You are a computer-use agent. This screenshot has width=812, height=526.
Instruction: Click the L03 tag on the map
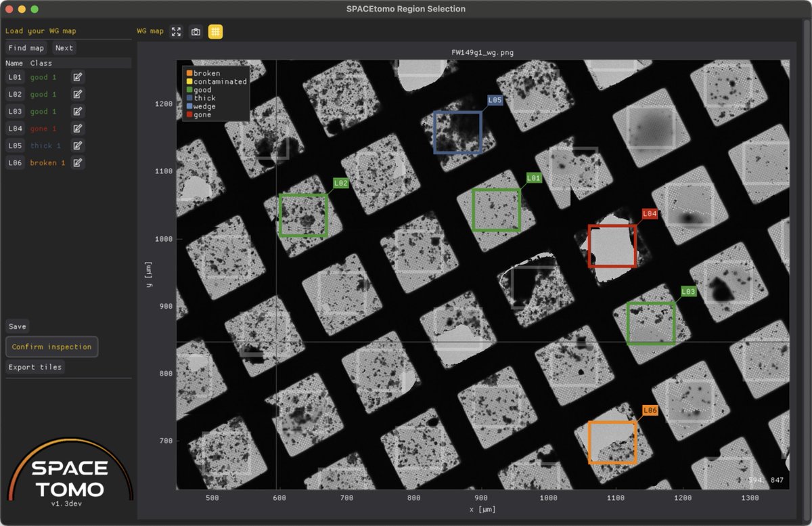tap(688, 291)
